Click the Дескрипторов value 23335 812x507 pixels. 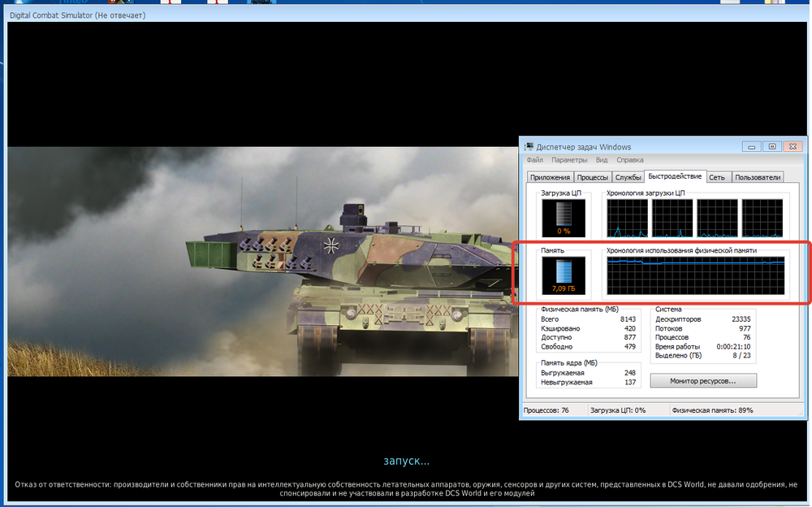741,319
